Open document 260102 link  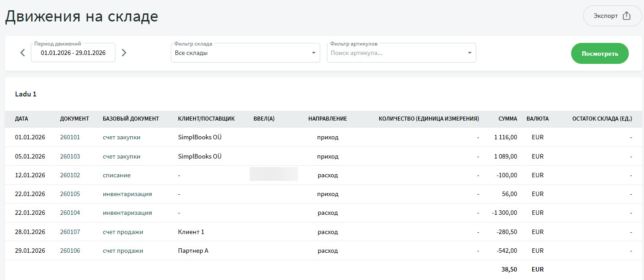70,176
